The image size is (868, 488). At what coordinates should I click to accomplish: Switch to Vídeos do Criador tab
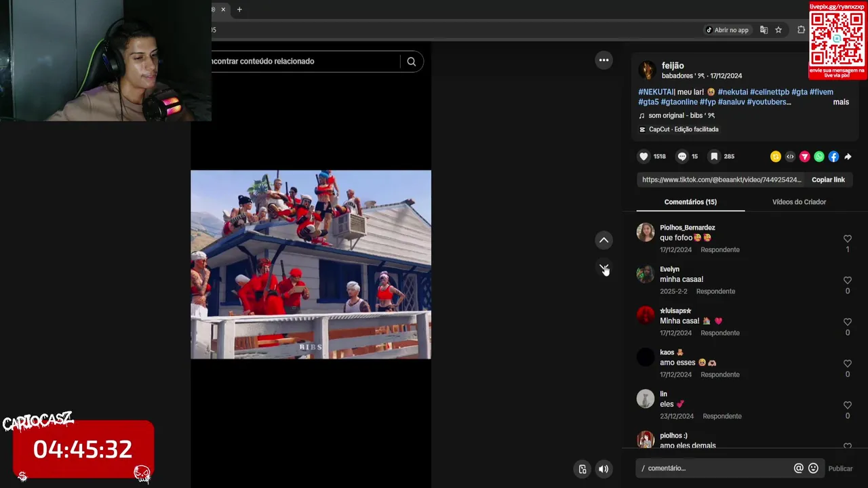[x=799, y=202]
